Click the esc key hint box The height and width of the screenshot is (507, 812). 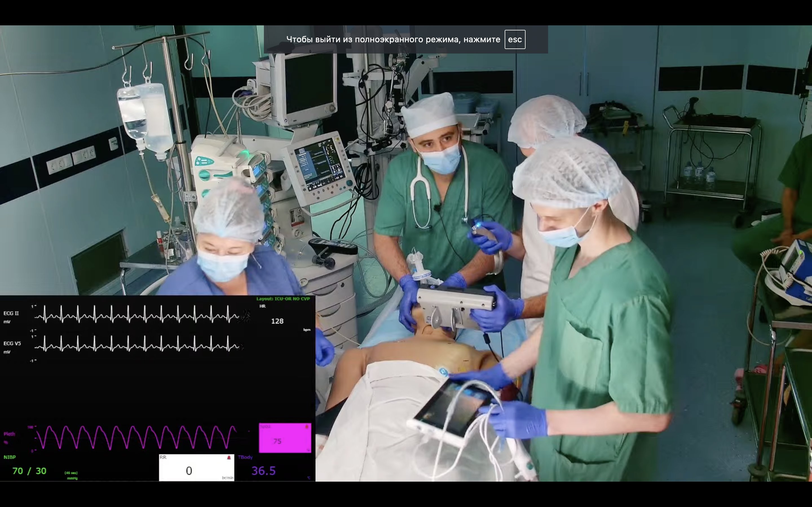coord(515,39)
